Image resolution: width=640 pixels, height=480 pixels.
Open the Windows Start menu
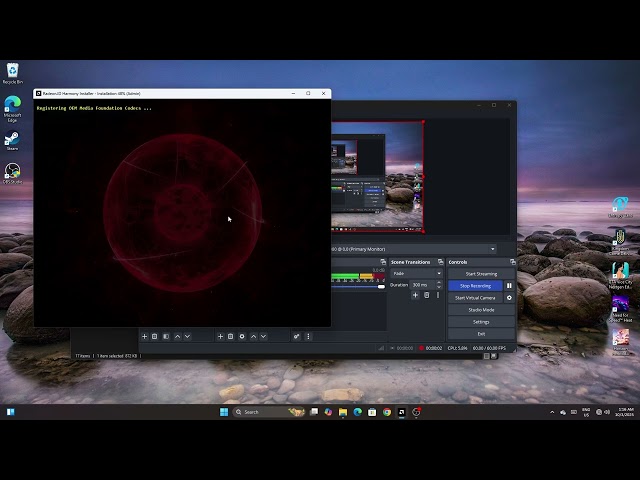(224, 412)
